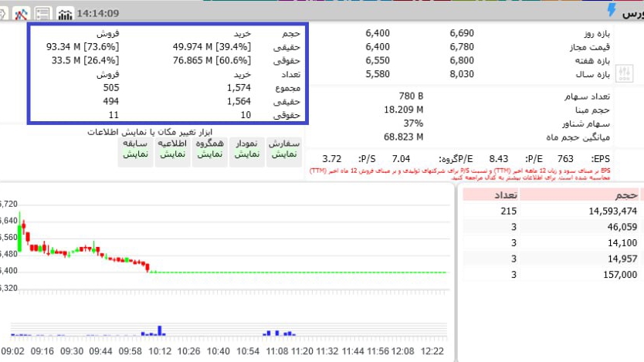
Task: Click the 6,400 price axis label
Action: (x=9, y=271)
